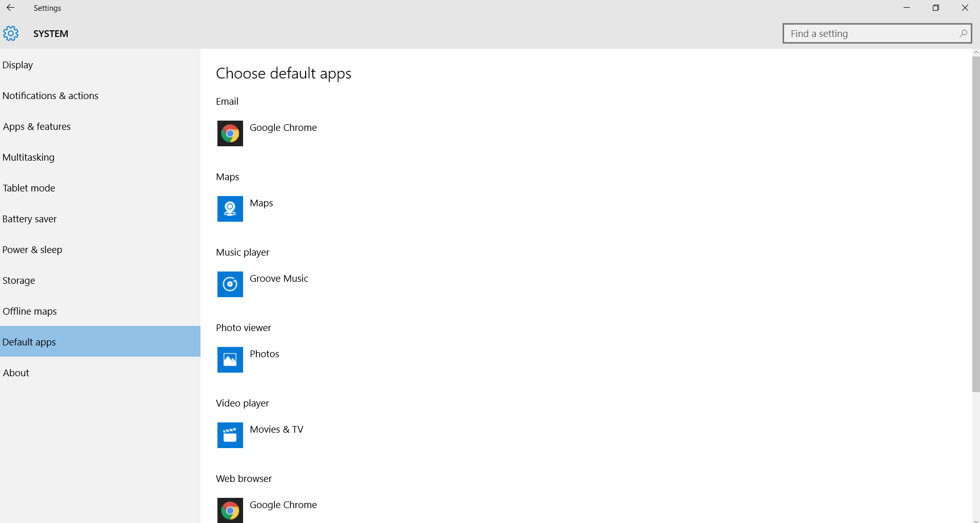Click the Music player label
Screen dimensions: 980x523
pos(243,253)
